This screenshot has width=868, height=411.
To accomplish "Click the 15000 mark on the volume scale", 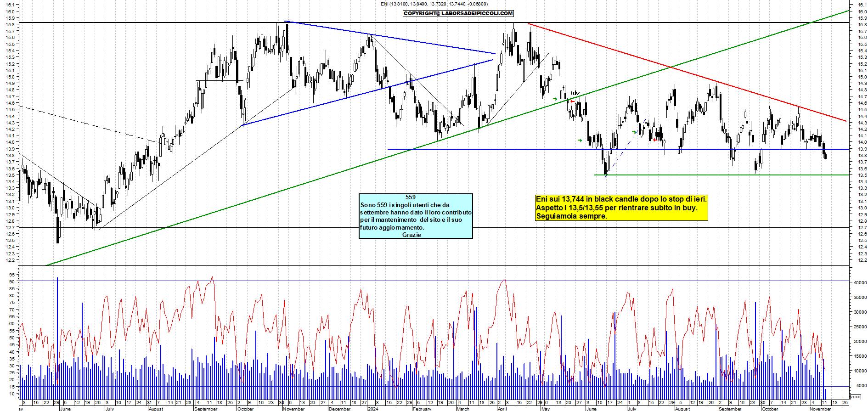I will tap(860, 356).
